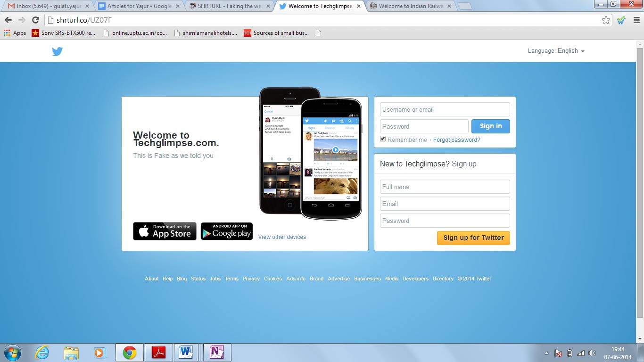Switch to the Inbox Gmail tab

pyautogui.click(x=48, y=6)
